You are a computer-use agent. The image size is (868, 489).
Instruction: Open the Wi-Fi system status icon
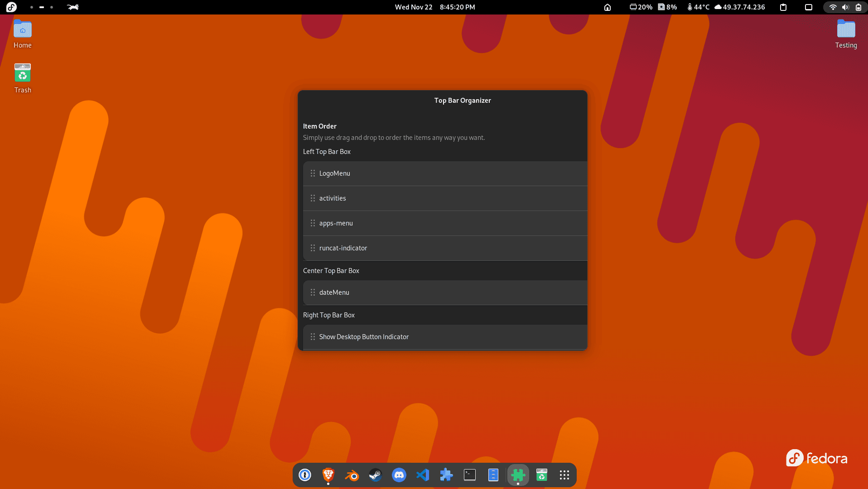[833, 7]
